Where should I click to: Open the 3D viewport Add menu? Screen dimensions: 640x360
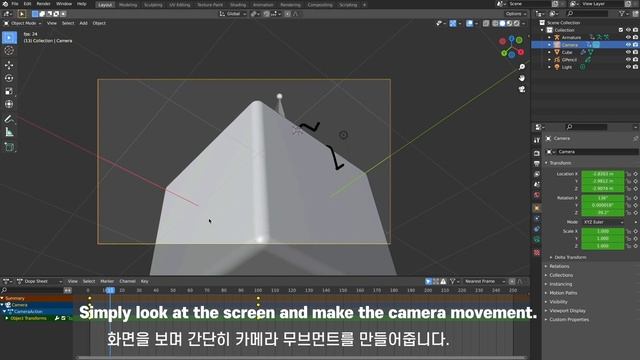[x=83, y=23]
